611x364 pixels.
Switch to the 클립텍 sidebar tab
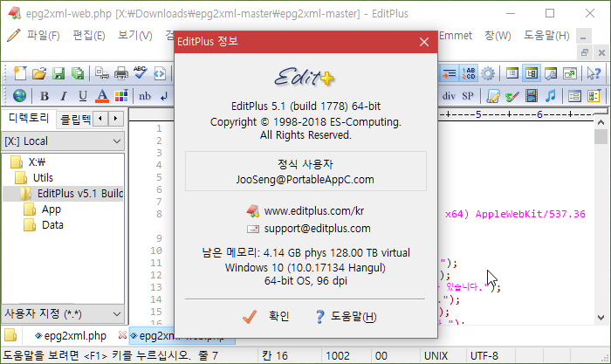[75, 119]
